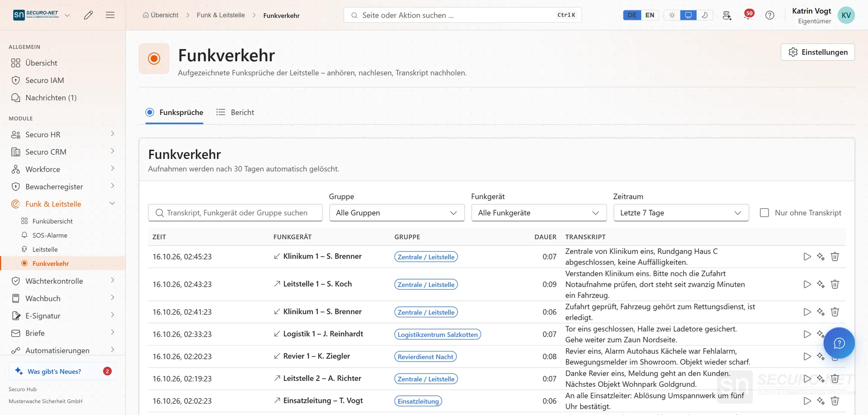Viewport: 868px width, 415px height.
Task: Click the transcript search field
Action: (235, 213)
